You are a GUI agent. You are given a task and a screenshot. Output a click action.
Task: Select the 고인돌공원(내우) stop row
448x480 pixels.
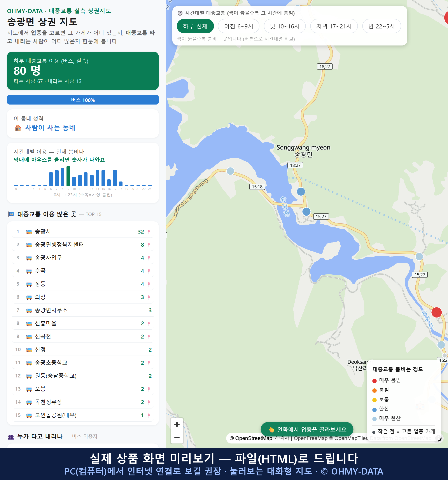[83, 415]
